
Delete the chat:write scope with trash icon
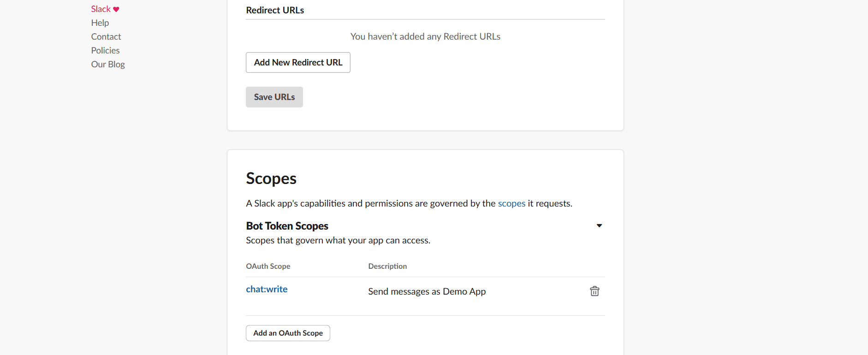[595, 291]
